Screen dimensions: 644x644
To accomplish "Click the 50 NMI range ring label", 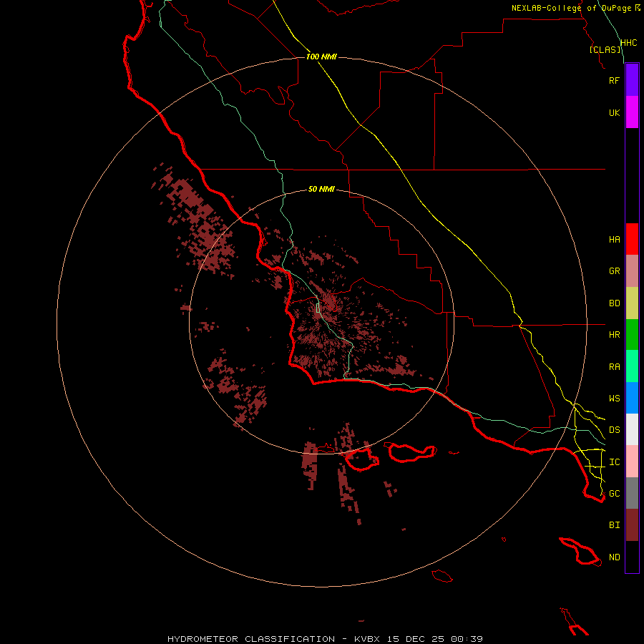I will [321, 189].
